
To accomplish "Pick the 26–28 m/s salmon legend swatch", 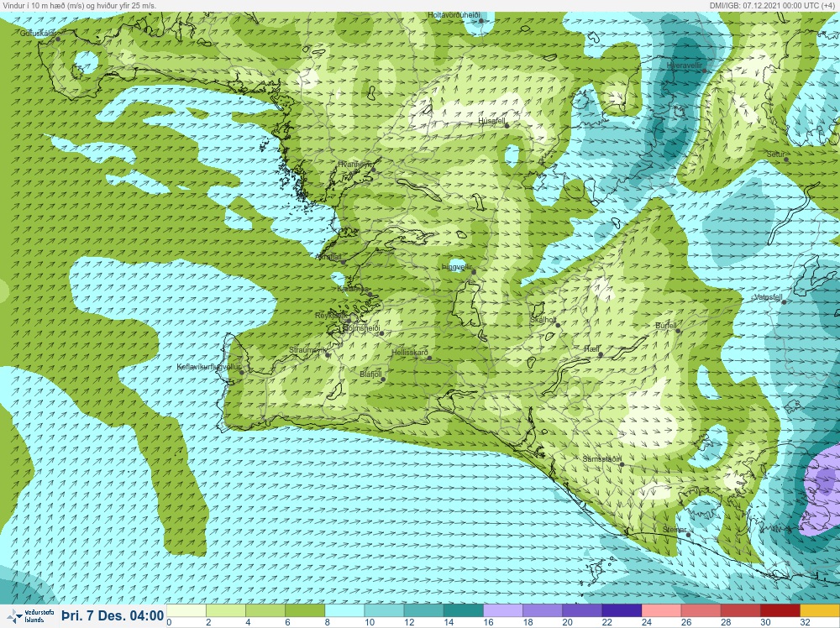I will pos(701,611).
